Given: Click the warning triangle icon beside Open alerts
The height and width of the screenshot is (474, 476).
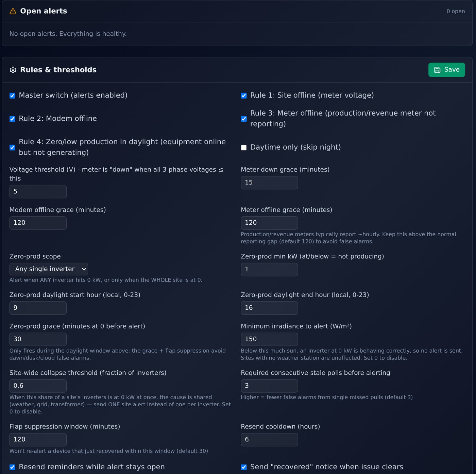Looking at the screenshot, I should coord(13,11).
